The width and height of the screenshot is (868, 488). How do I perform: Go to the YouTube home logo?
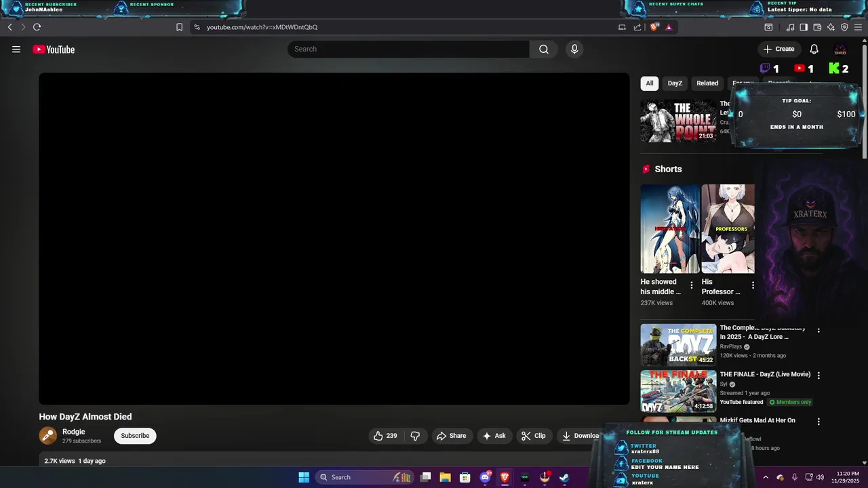pos(54,49)
